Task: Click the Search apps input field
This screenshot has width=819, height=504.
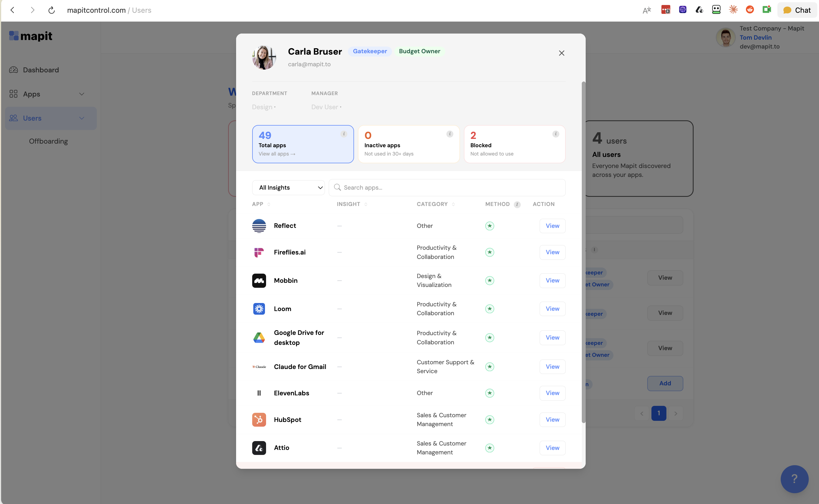Action: (447, 188)
